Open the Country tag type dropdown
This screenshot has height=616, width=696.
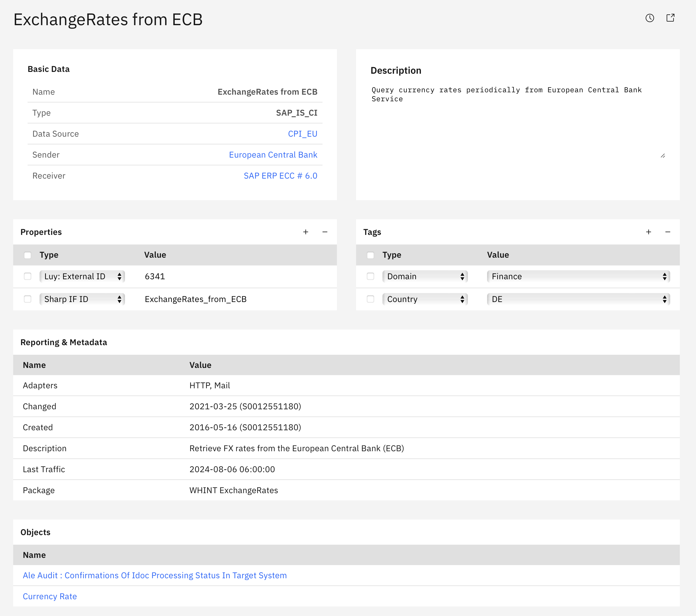click(425, 299)
